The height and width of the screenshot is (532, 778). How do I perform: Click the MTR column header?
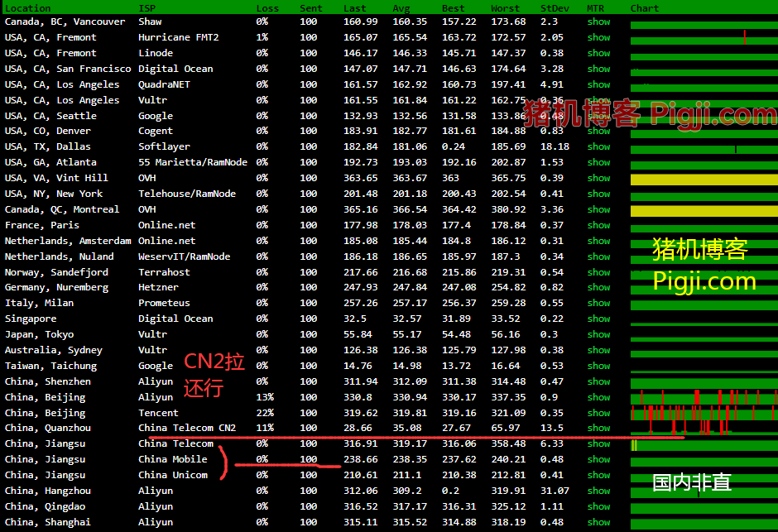[595, 8]
